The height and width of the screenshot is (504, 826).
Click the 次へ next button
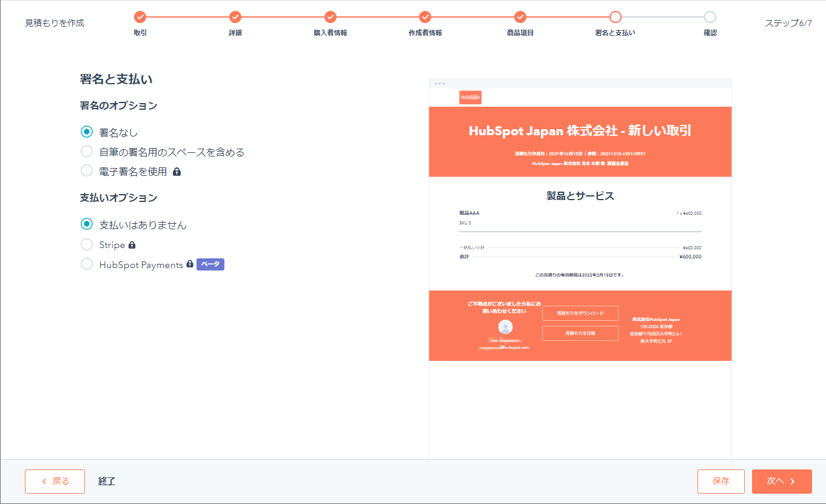click(782, 482)
